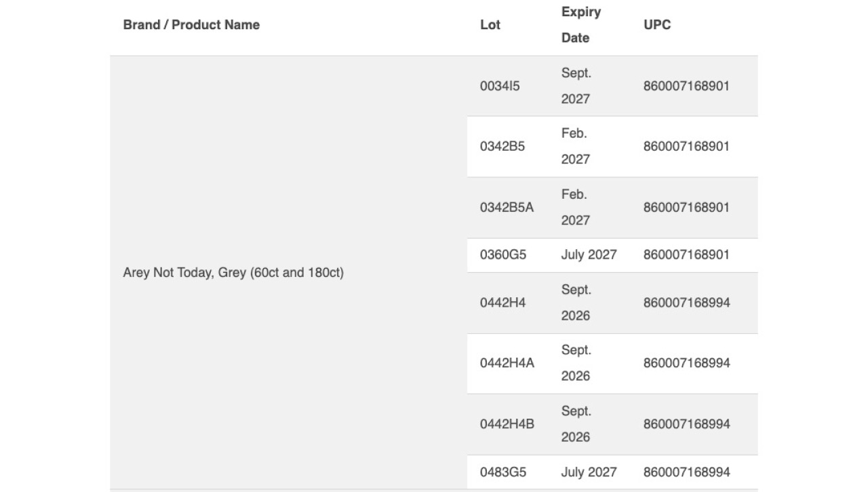The image size is (868, 492).
Task: Select the Arey Not Today, Grey product cell
Action: pyautogui.click(x=233, y=273)
